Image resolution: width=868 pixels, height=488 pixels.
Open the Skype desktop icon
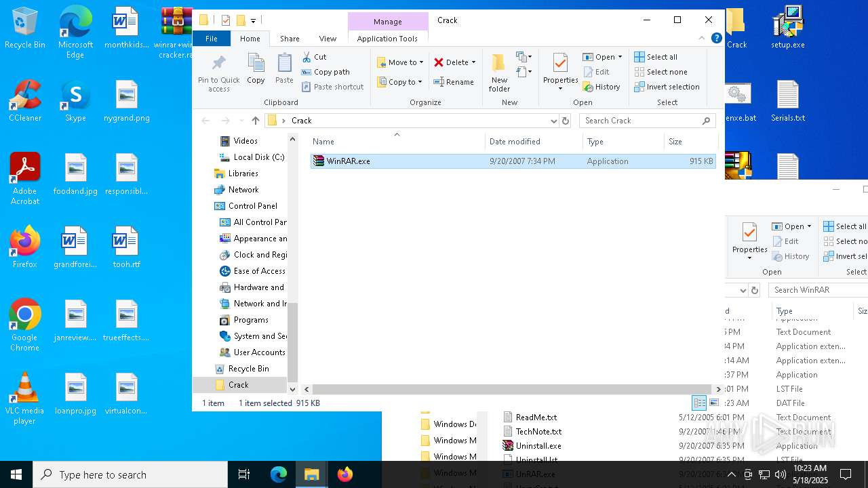(75, 101)
